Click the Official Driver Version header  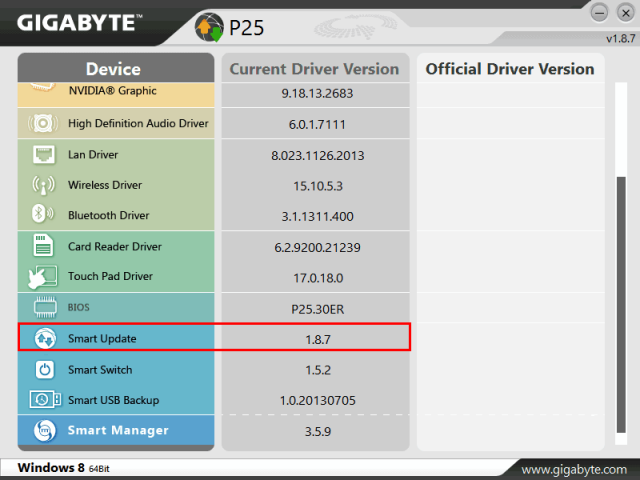point(510,69)
